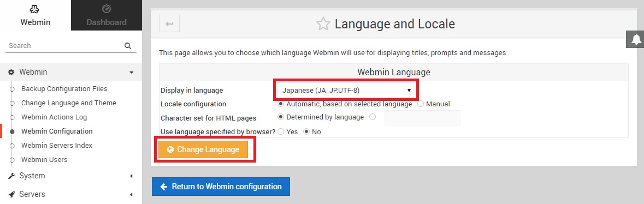Select Determined by language radio
This screenshot has height=204, width=644.
pos(281,117)
